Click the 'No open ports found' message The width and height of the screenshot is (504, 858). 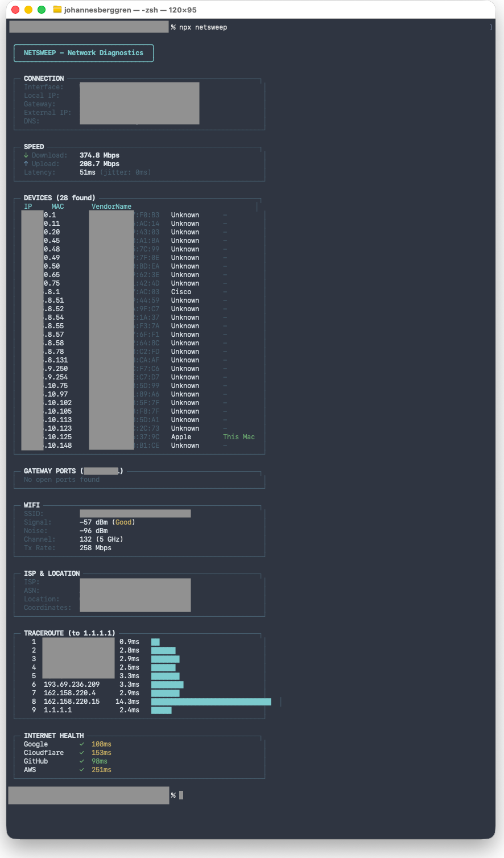(62, 480)
